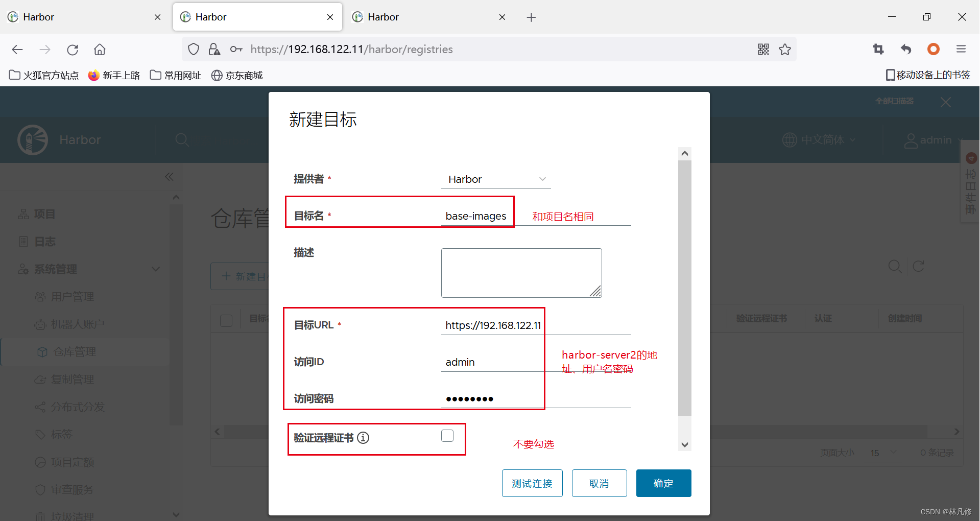980x521 pixels.
Task: Open a new browser tab
Action: coord(531,17)
